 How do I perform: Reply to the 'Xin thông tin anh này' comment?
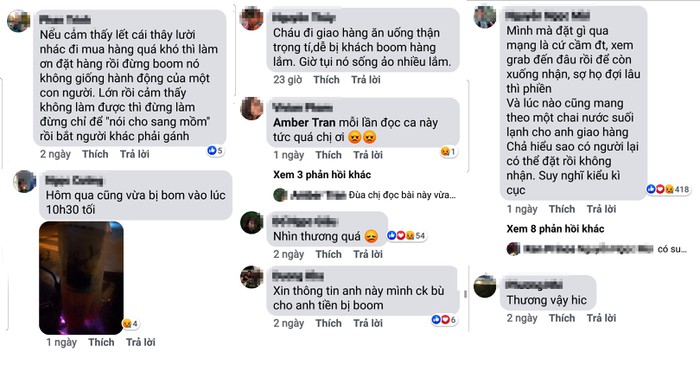(x=368, y=323)
